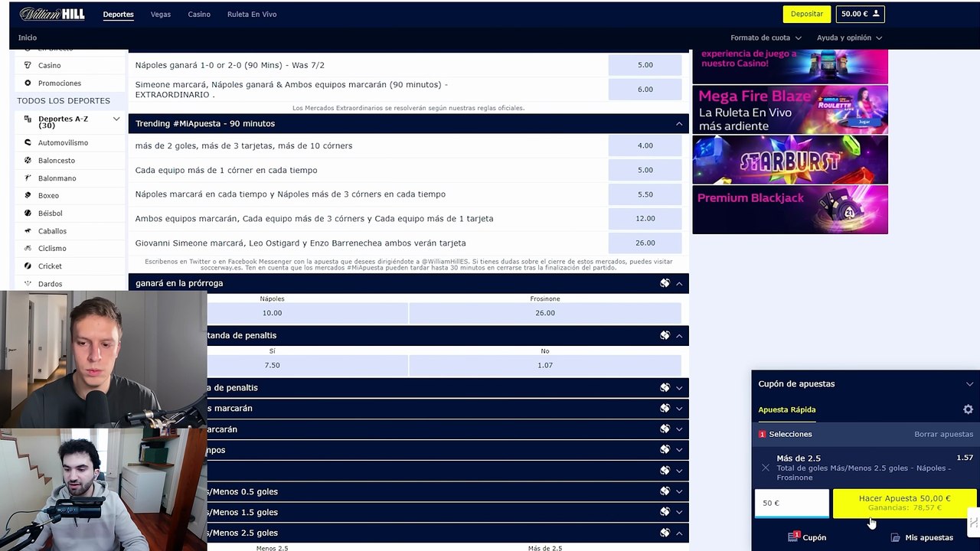This screenshot has width=980, height=551.
Task: Open the account user icon next to 50.00 €
Action: pos(875,14)
